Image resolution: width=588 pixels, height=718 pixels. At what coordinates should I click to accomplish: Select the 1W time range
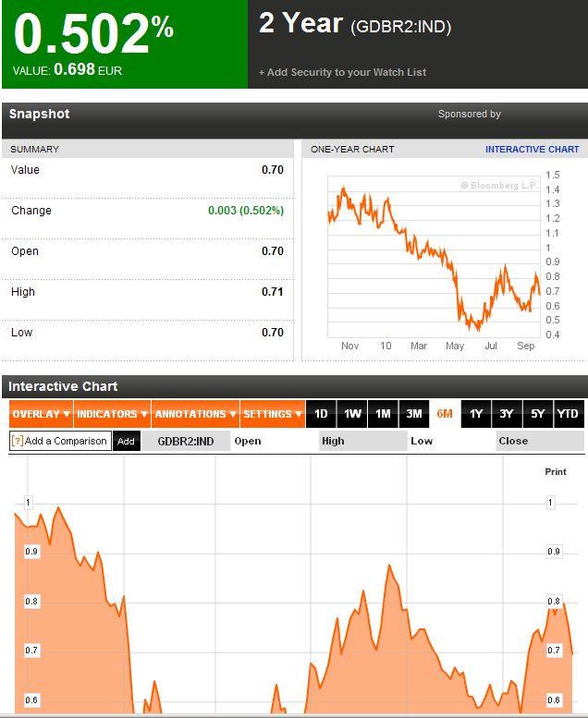click(x=352, y=414)
